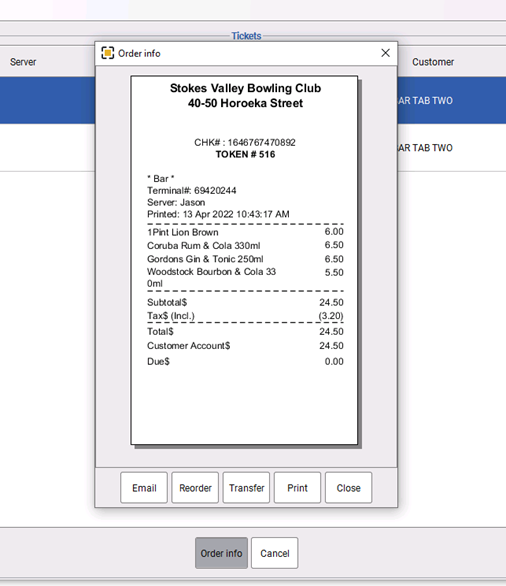Click the Server: Jason line

tap(176, 203)
